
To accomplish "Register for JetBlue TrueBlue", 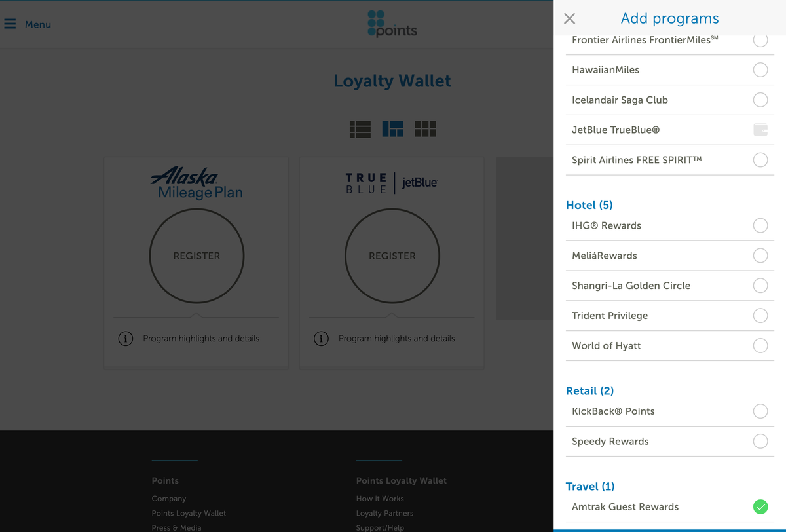I will point(392,256).
